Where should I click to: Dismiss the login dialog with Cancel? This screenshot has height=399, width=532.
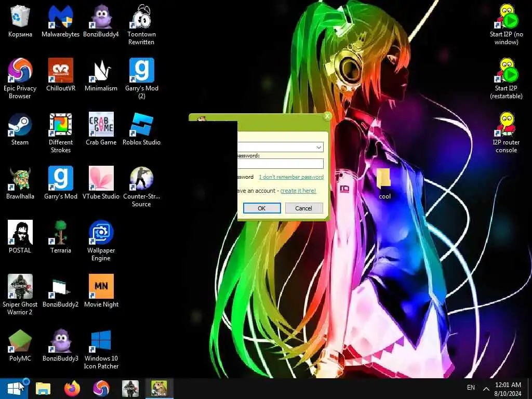tap(303, 208)
